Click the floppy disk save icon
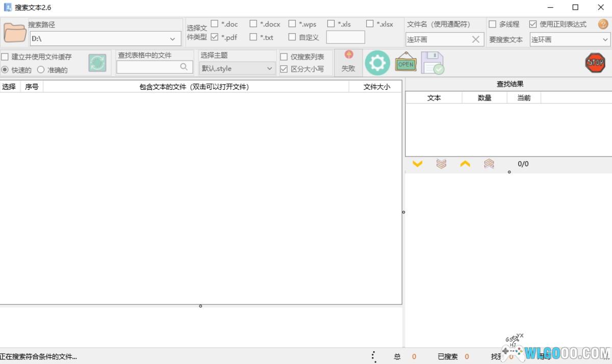 (432, 63)
